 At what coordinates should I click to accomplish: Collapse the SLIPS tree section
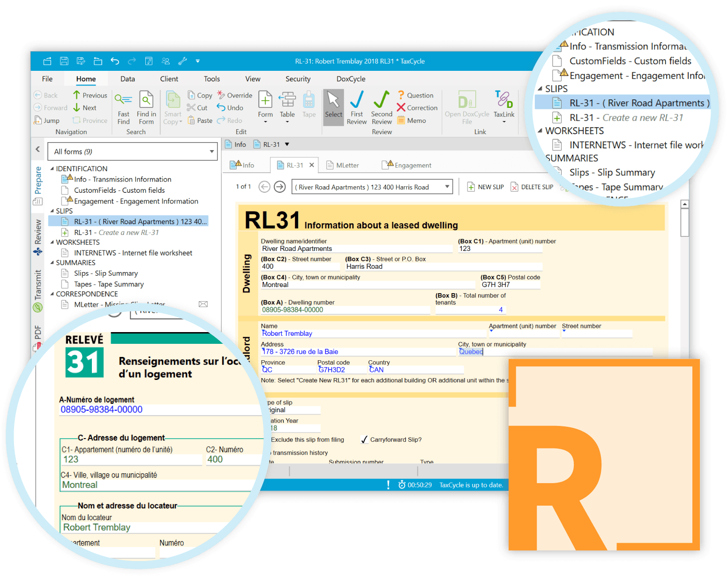(x=52, y=211)
